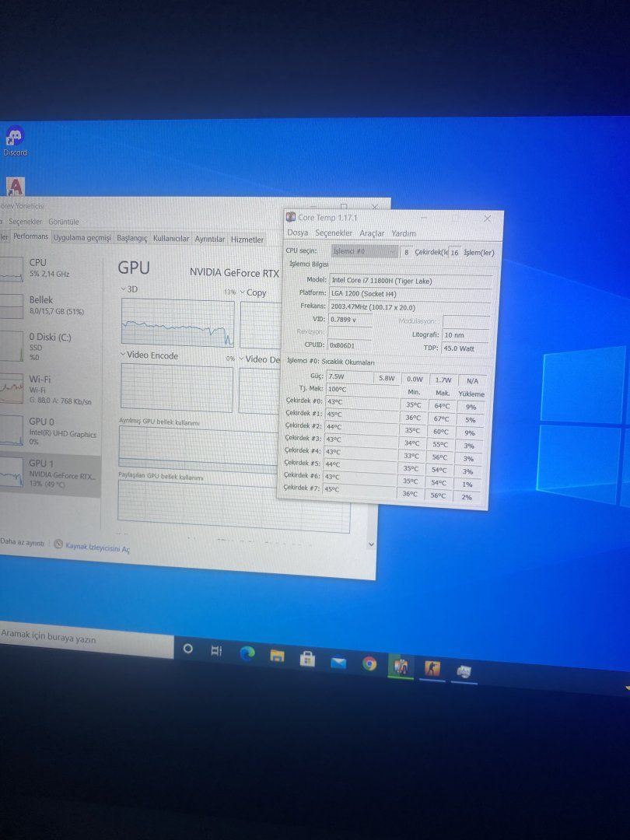Launch Google Chrome from the taskbar
Screen dimensions: 630x840
point(369,663)
